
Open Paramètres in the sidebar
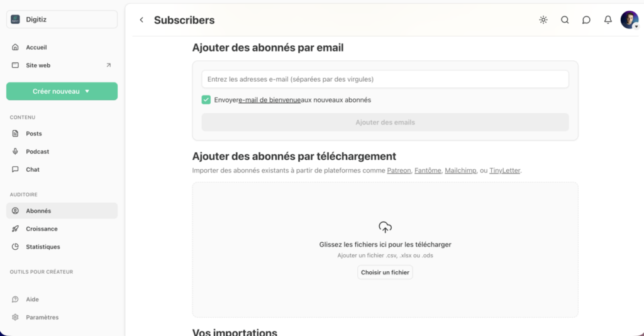pos(62,317)
